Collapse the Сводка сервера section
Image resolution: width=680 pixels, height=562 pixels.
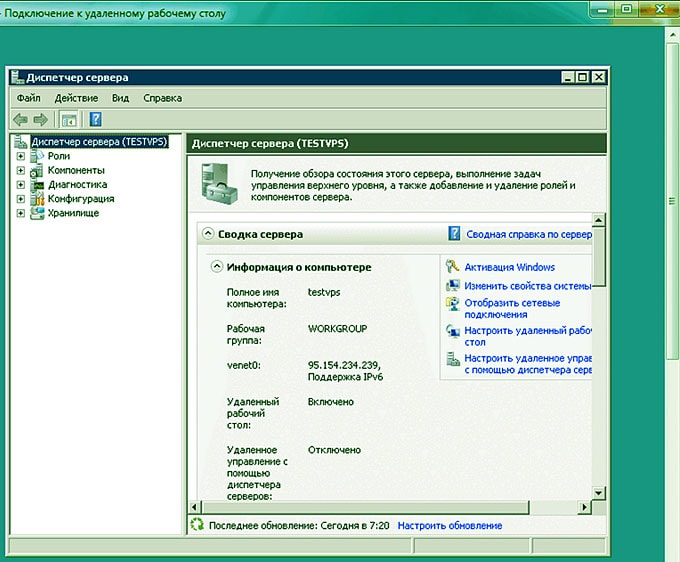pos(208,234)
